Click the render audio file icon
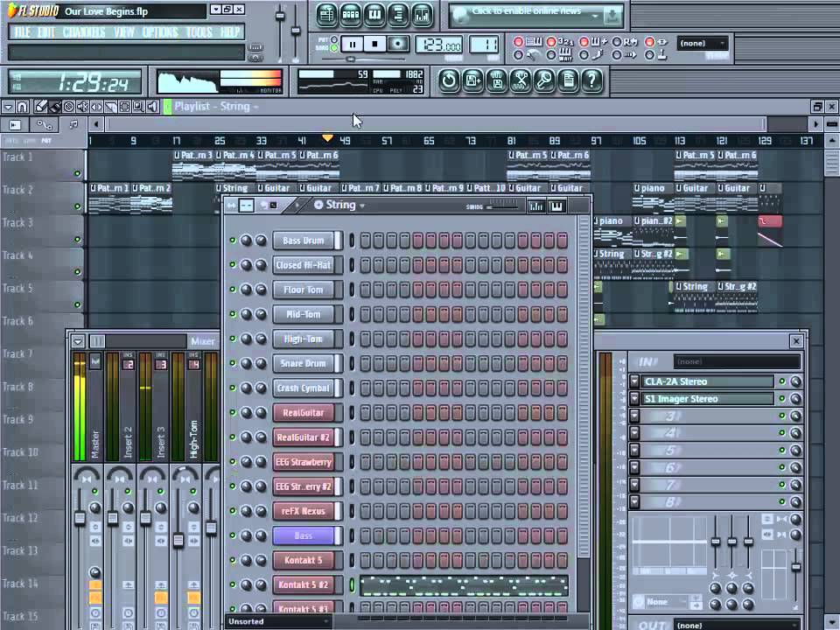Screen dimensions: 840x630 click(x=497, y=80)
